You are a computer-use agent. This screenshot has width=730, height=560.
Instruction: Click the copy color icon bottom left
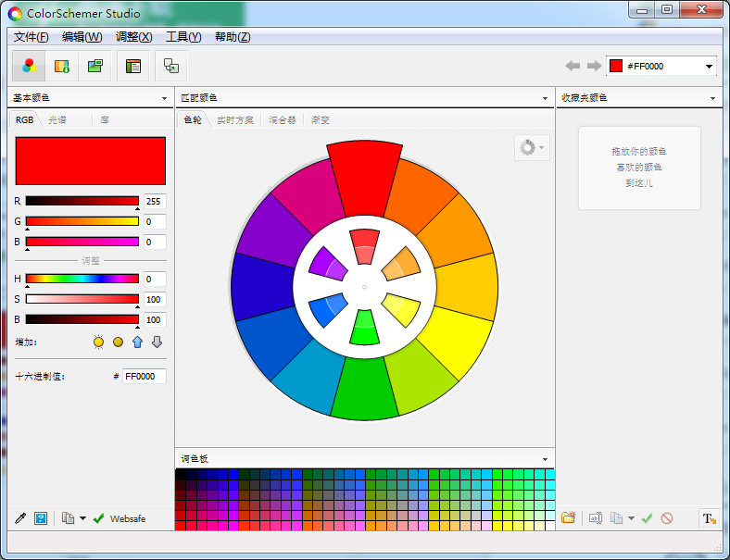tap(68, 518)
